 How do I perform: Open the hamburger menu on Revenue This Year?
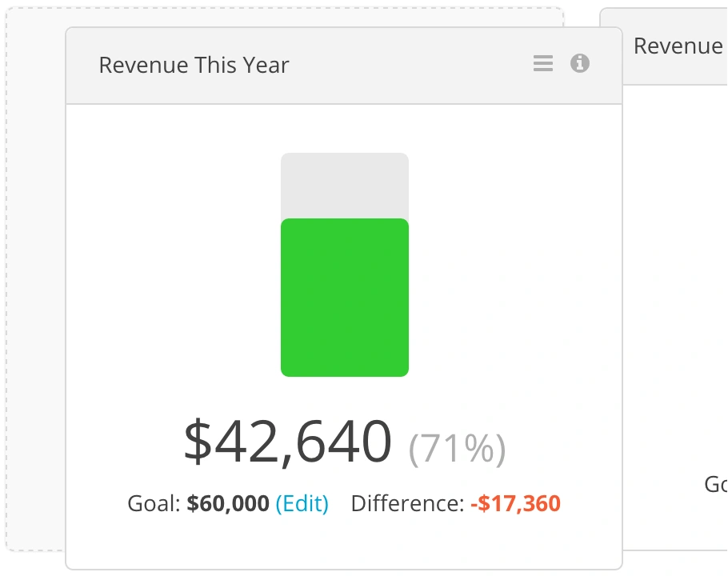542,63
